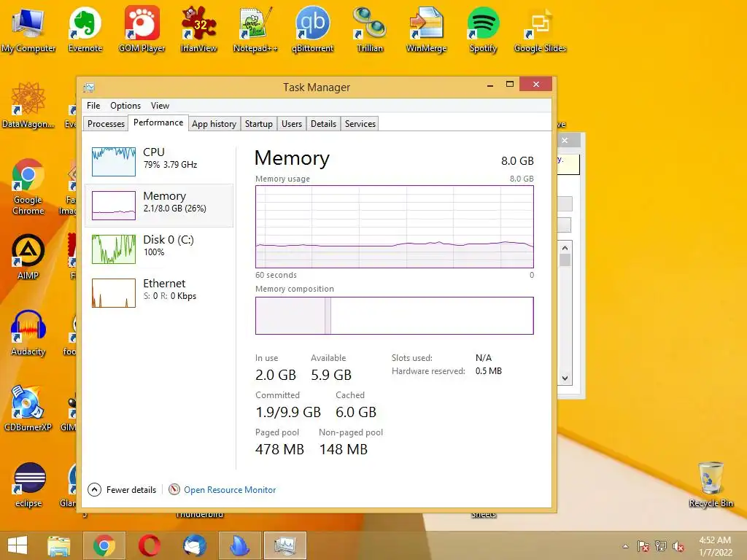The image size is (747, 560).
Task: Open the Evernote desktop shortcut
Action: [85, 28]
